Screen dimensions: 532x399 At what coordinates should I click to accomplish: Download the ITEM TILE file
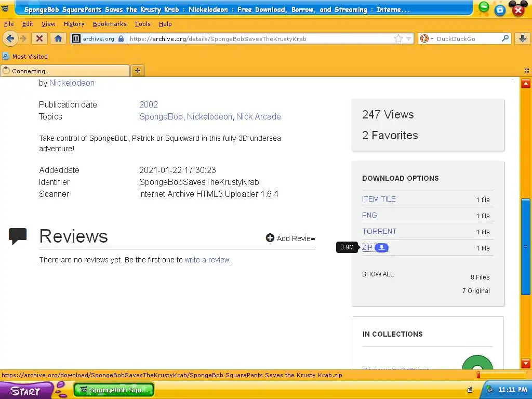click(x=379, y=199)
